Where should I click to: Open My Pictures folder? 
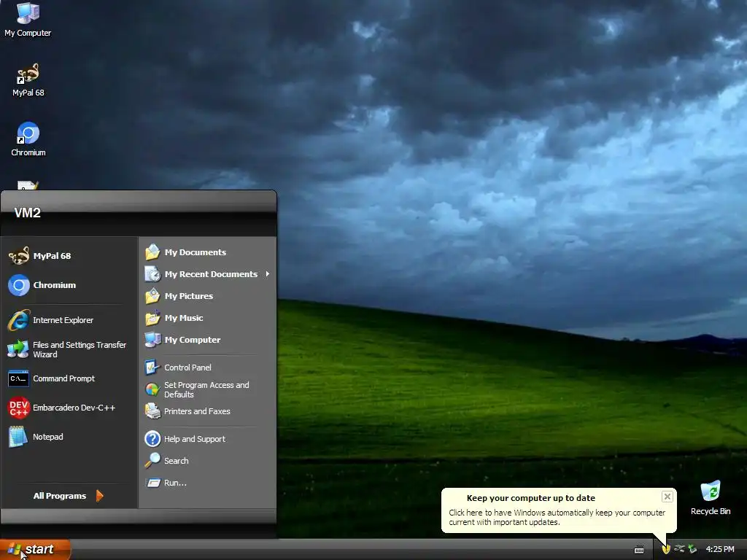207,296
